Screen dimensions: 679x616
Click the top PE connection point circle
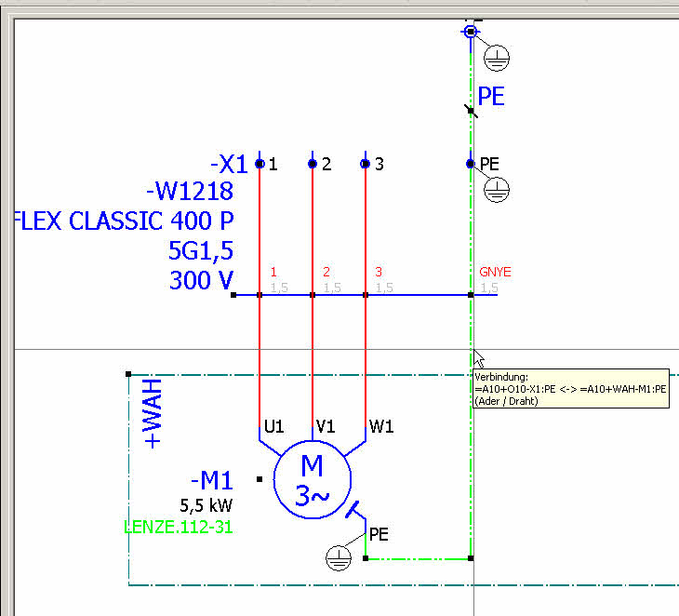(x=471, y=32)
